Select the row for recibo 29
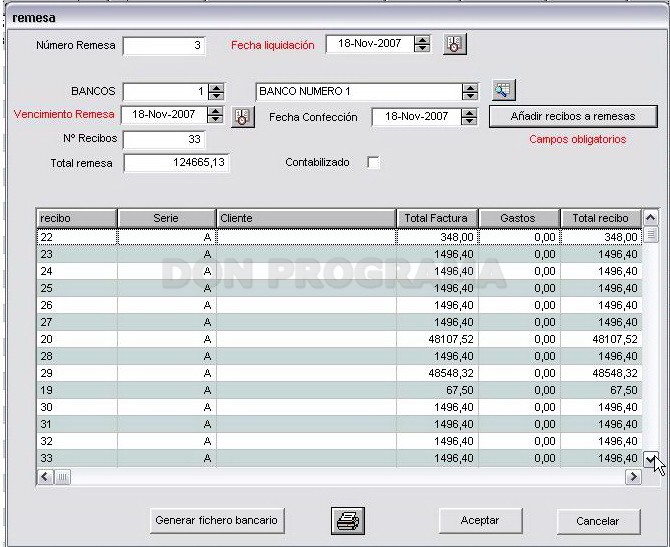The image size is (670, 547). point(339,373)
